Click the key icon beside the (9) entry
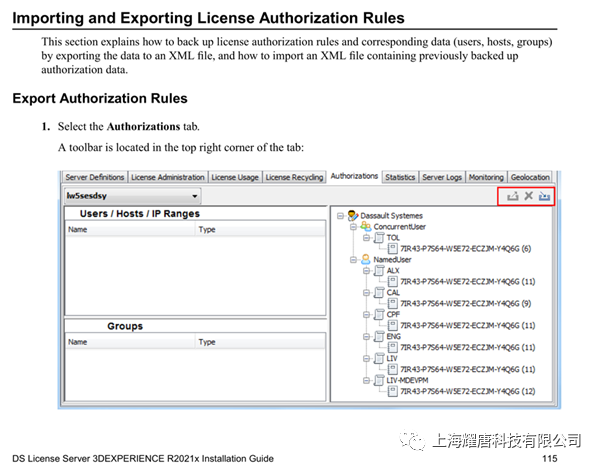601x468 pixels. pos(392,304)
